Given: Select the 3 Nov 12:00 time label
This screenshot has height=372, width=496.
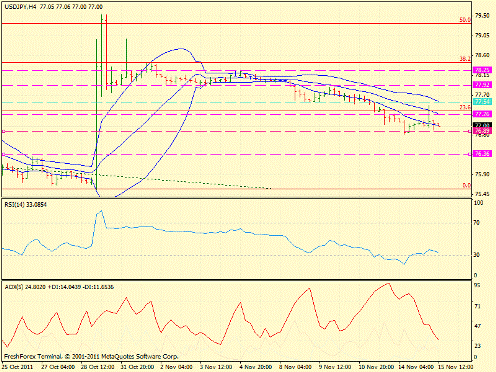Looking at the screenshot, I should pyautogui.click(x=216, y=367).
